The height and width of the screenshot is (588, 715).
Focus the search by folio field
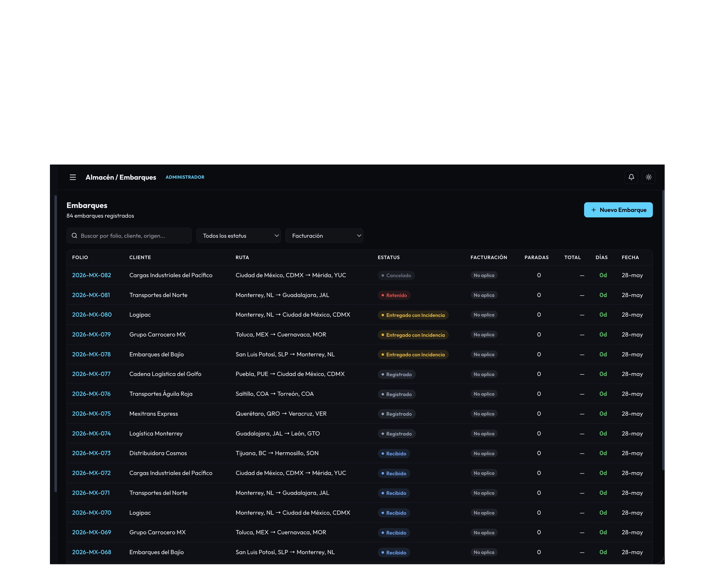tap(129, 236)
